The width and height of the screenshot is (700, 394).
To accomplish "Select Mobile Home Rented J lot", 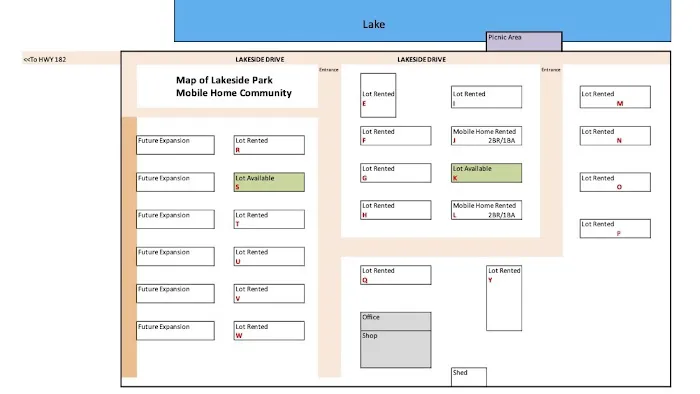I will [486, 136].
